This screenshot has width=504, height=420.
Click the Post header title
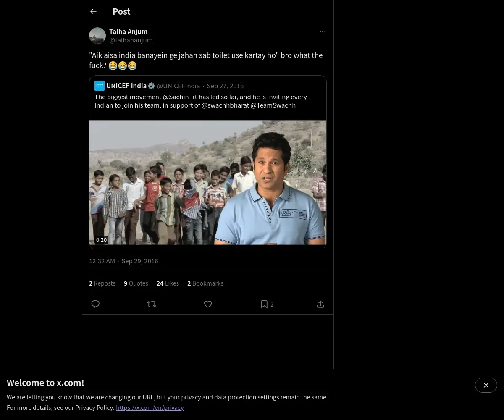pyautogui.click(x=121, y=11)
